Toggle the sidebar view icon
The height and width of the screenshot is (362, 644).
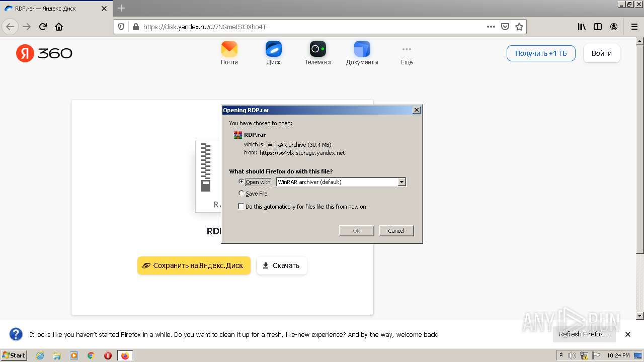(x=598, y=27)
